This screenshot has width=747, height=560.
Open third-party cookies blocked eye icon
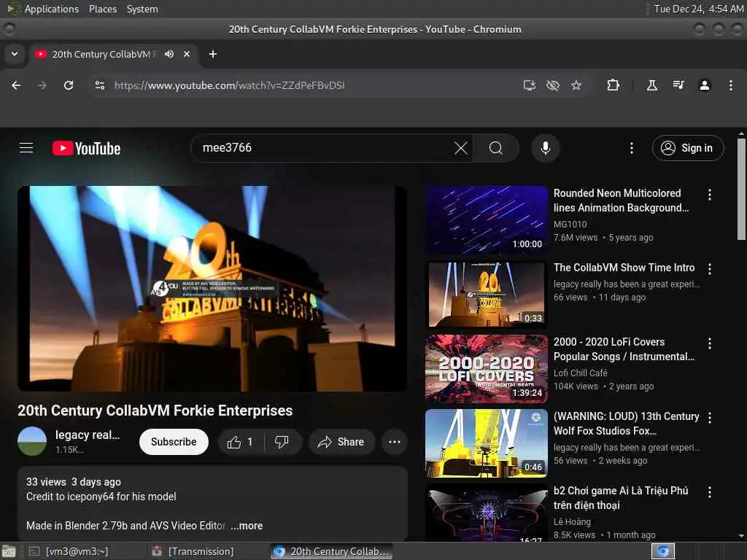coord(553,85)
